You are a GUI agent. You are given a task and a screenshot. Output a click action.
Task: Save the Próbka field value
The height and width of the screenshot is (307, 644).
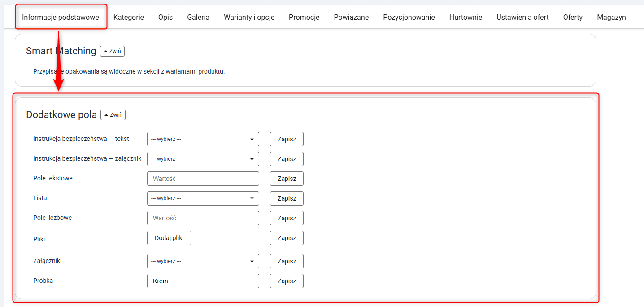(287, 281)
